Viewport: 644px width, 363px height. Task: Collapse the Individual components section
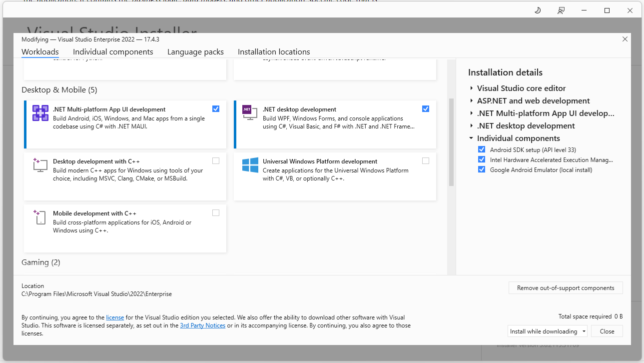471,138
